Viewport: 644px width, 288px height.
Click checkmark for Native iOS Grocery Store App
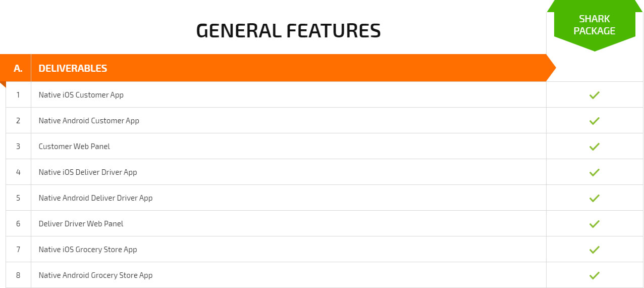coord(595,250)
